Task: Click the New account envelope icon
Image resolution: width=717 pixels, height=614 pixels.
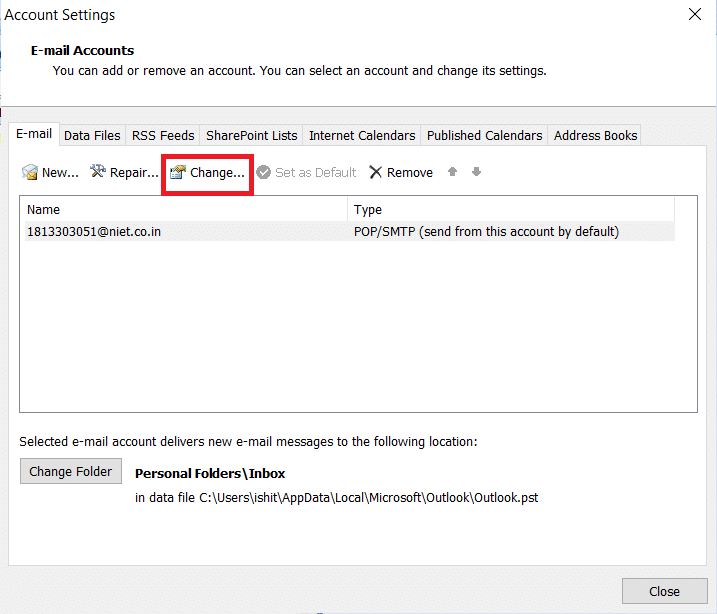Action: [x=30, y=172]
